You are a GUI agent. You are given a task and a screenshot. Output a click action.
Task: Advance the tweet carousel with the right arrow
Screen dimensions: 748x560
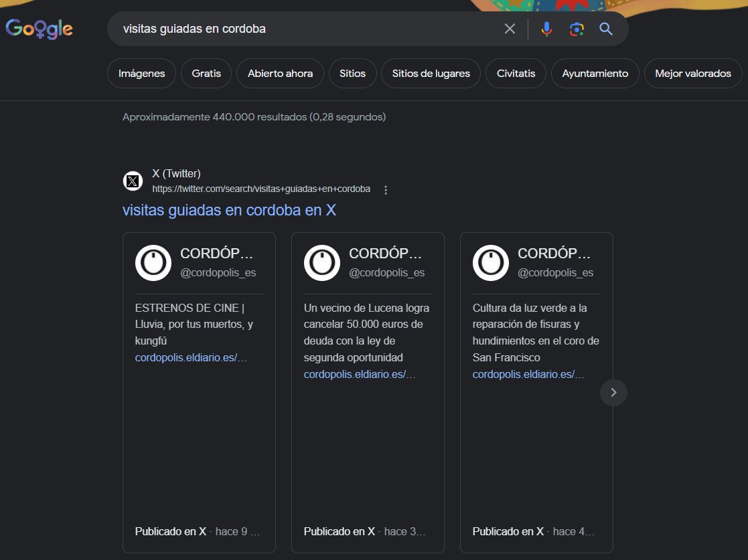click(x=613, y=393)
